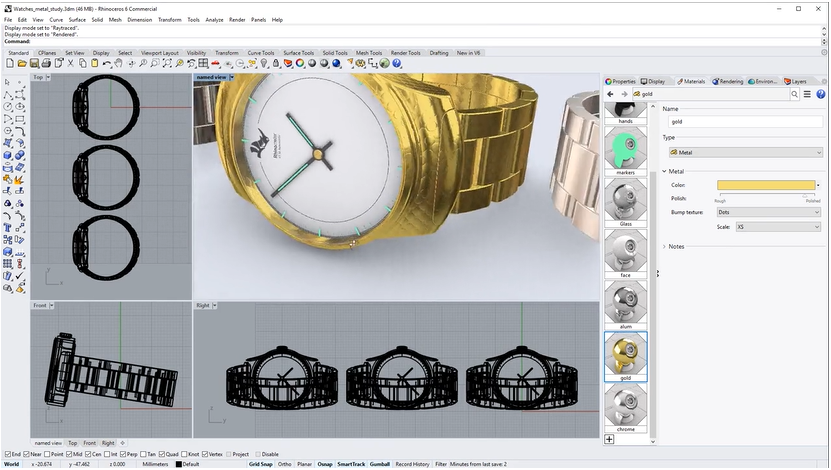Switch to the Rendering panel tab
The width and height of the screenshot is (831, 470).
pyautogui.click(x=727, y=82)
